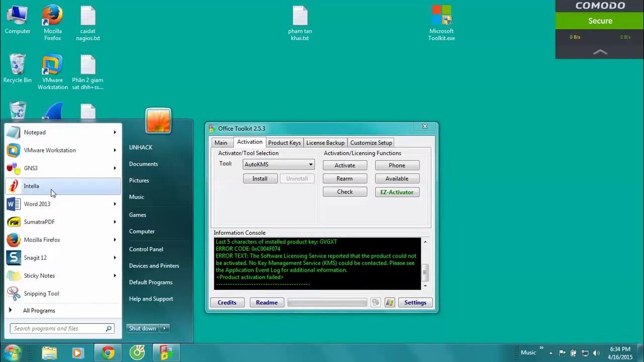Select the pham tan khai.txt desktop file
Viewport: 644px width, 362px height.
(x=300, y=24)
